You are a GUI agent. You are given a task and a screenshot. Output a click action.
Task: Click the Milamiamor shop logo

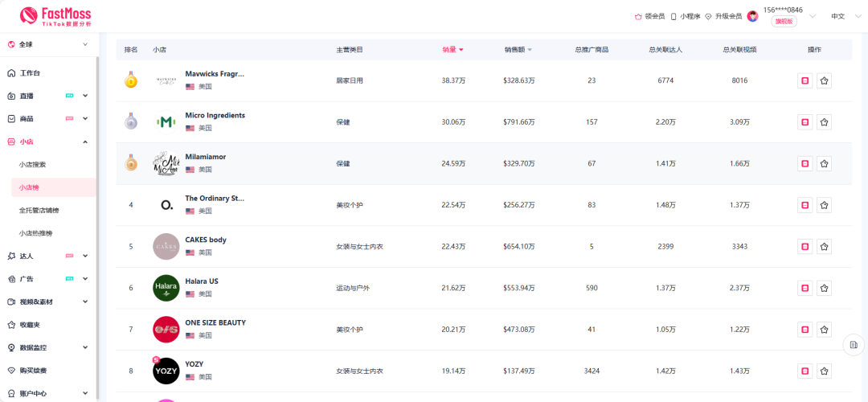point(166,164)
